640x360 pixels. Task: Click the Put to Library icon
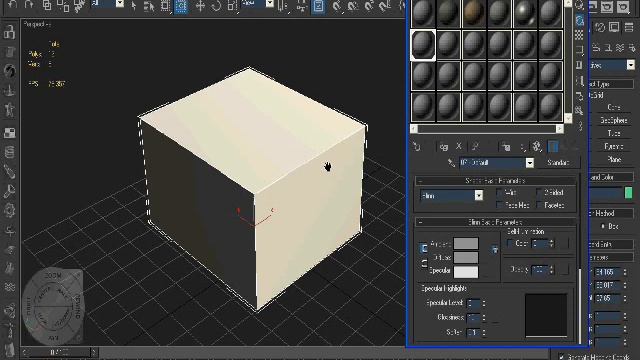(506, 147)
